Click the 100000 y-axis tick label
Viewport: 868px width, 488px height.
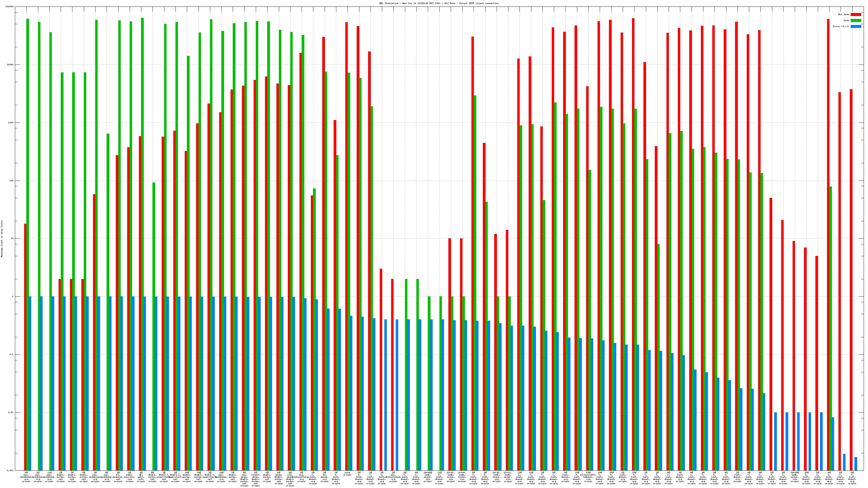point(10,7)
